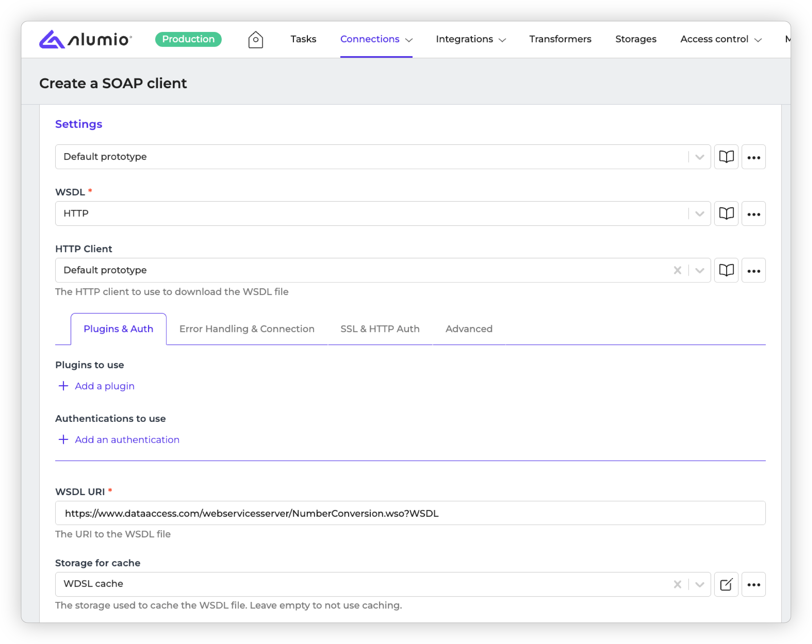Switch to Error Handling & Connection tab
The height and width of the screenshot is (644, 812).
point(247,329)
